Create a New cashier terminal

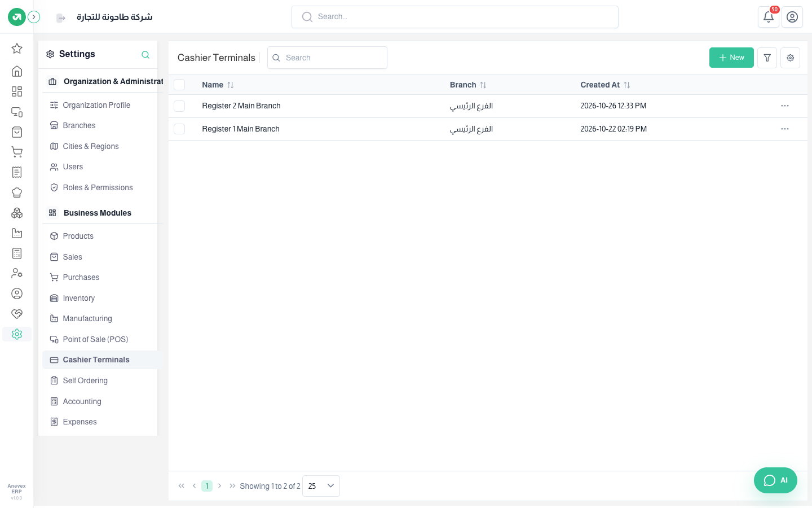point(731,58)
